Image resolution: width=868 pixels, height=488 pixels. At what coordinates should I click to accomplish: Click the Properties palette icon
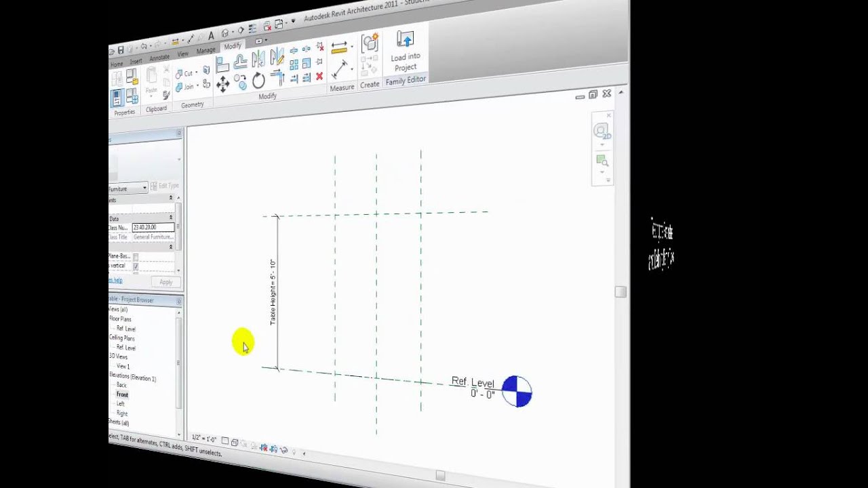[117, 98]
